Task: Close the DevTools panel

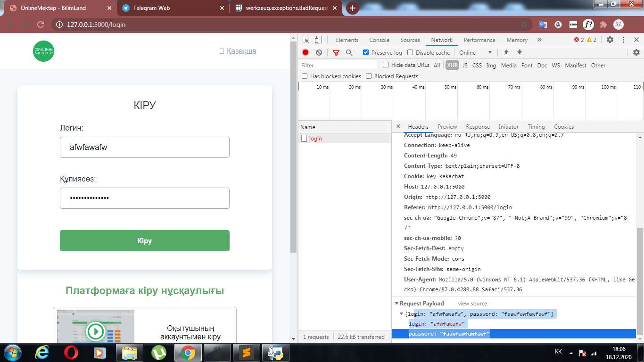Action: (636, 40)
